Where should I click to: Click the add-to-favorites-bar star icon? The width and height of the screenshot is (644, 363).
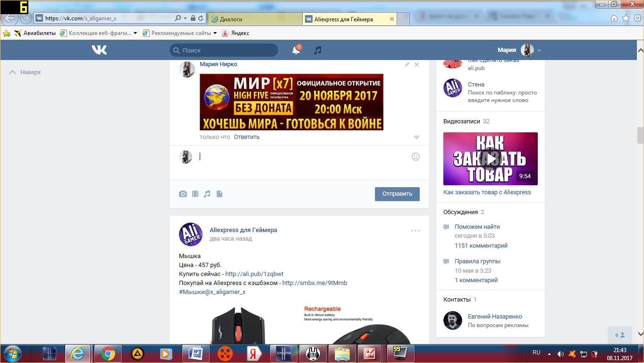point(7,33)
